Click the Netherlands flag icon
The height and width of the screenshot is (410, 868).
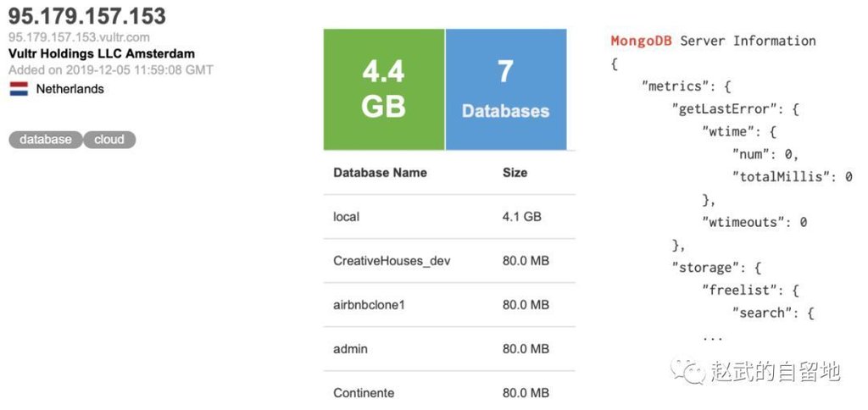[19, 89]
